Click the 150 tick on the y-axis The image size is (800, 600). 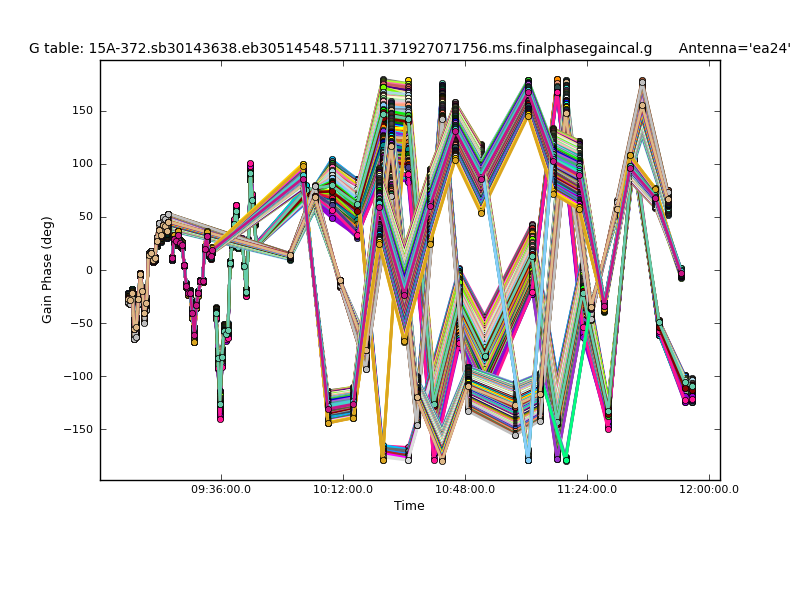(81, 111)
